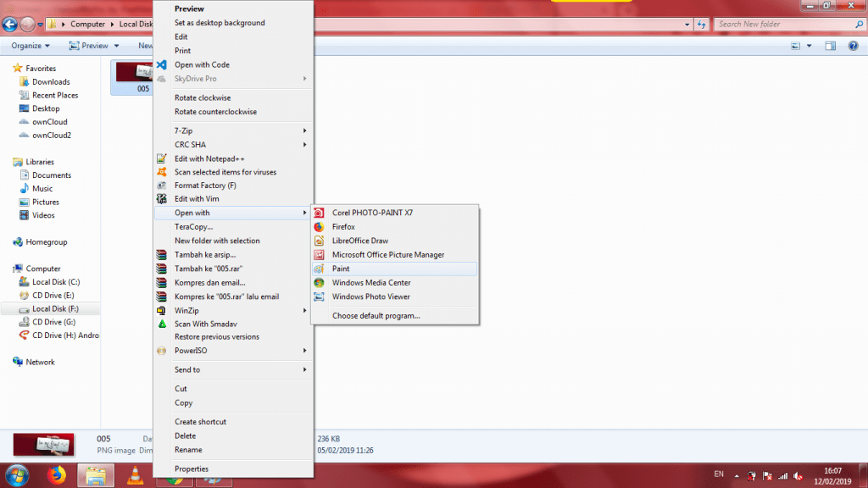Screen dimensions: 868x488
Task: Select Rotate clockwise from context menu
Action: [203, 98]
